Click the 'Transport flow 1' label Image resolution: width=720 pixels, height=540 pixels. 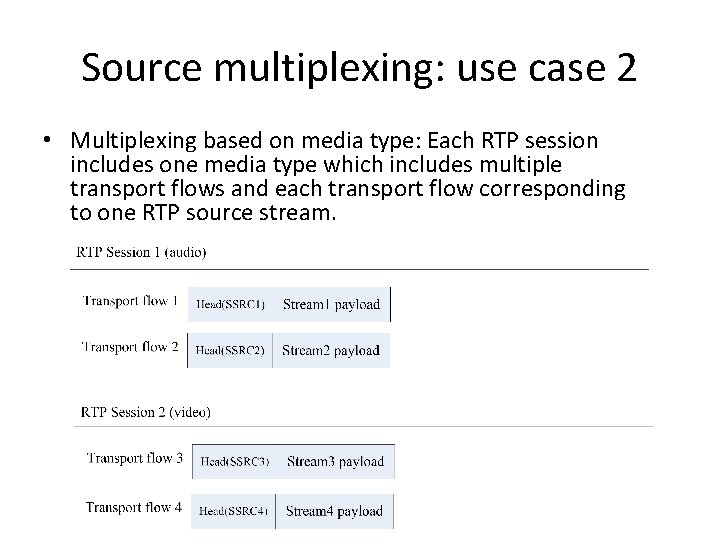(x=131, y=300)
